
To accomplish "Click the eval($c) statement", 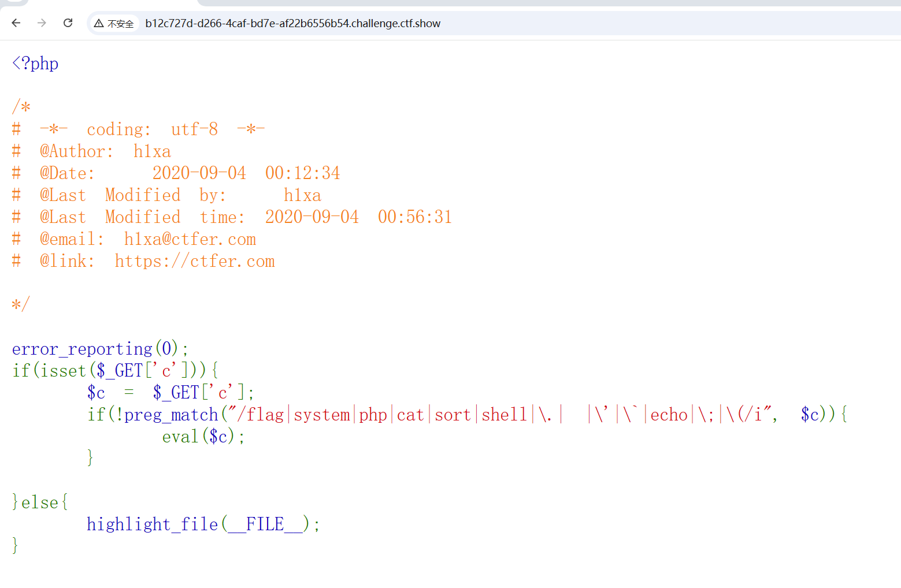I will pos(203,437).
